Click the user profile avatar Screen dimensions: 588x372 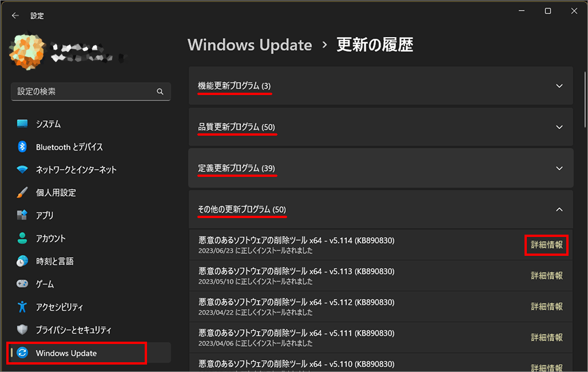pyautogui.click(x=27, y=52)
